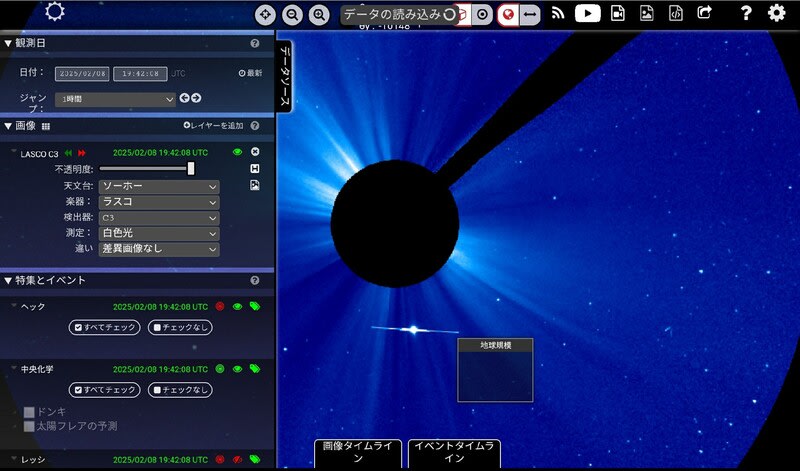This screenshot has width=800, height=471.
Task: Remove the LASCO C3 layer
Action: coord(255,152)
